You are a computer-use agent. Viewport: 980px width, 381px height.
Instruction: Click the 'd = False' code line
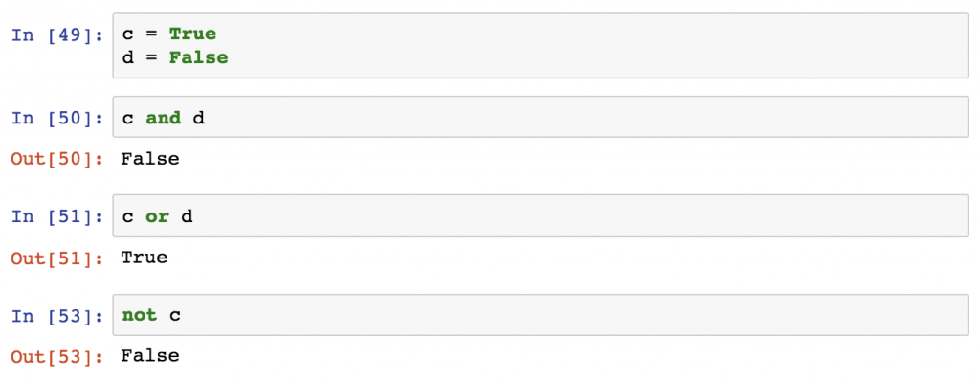point(175,58)
